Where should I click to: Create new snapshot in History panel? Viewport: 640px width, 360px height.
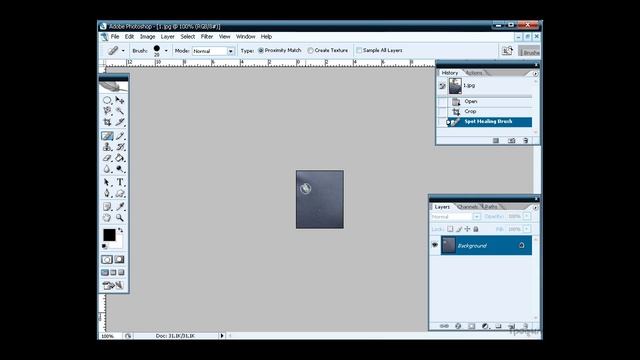pos(511,140)
